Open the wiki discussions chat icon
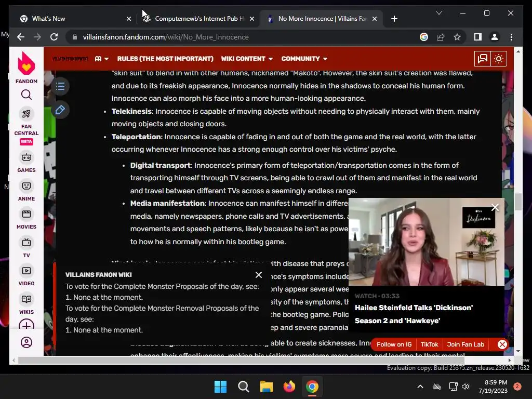Image resolution: width=532 pixels, height=399 pixels. [482, 59]
